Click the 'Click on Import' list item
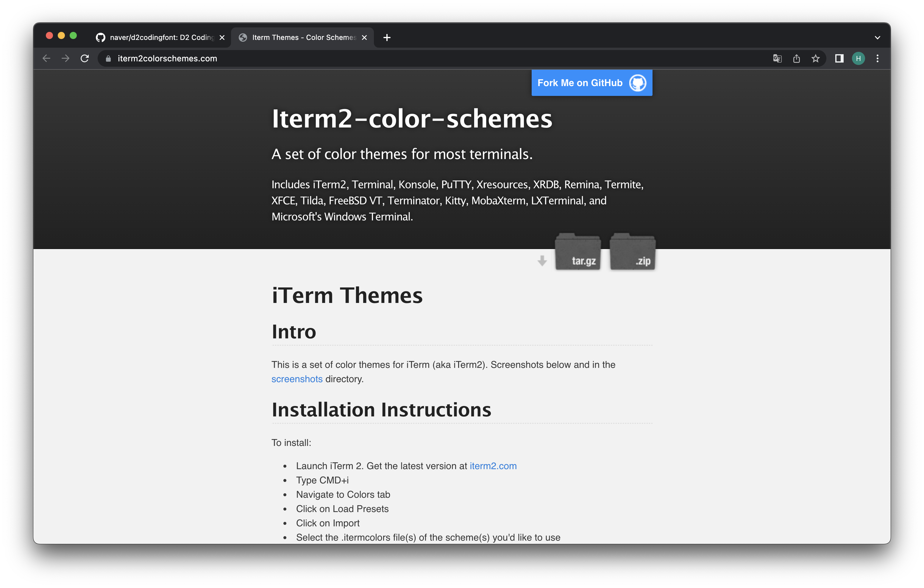Image resolution: width=924 pixels, height=588 pixels. pos(328,523)
